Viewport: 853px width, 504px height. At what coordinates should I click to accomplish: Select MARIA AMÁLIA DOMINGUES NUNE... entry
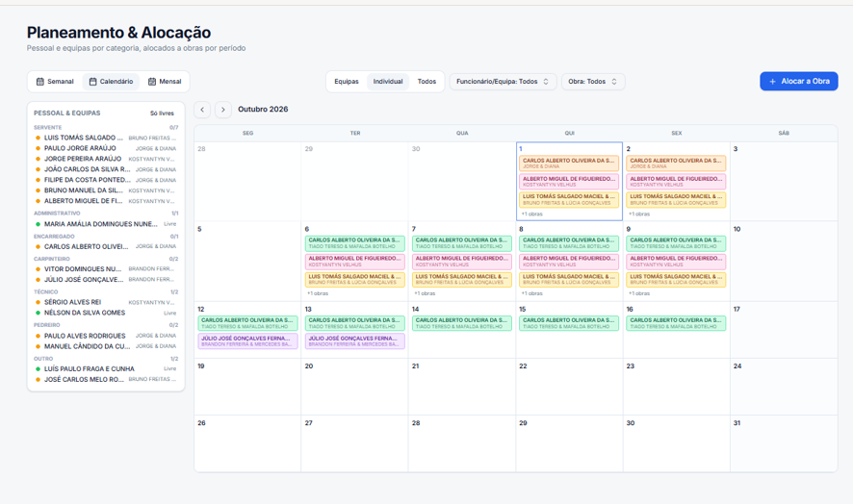pos(106,224)
